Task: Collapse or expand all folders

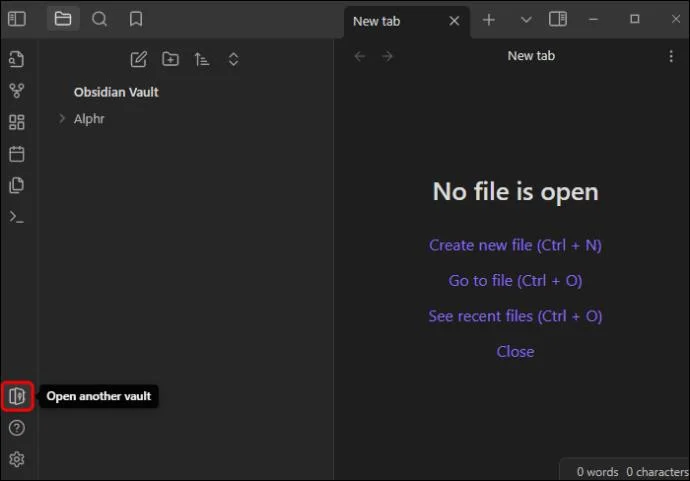Action: click(x=234, y=59)
